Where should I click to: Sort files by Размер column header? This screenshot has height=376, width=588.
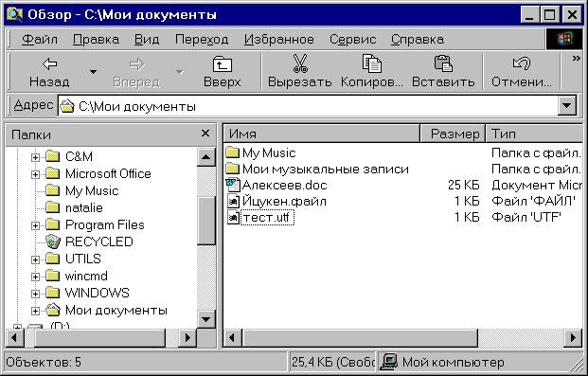453,134
